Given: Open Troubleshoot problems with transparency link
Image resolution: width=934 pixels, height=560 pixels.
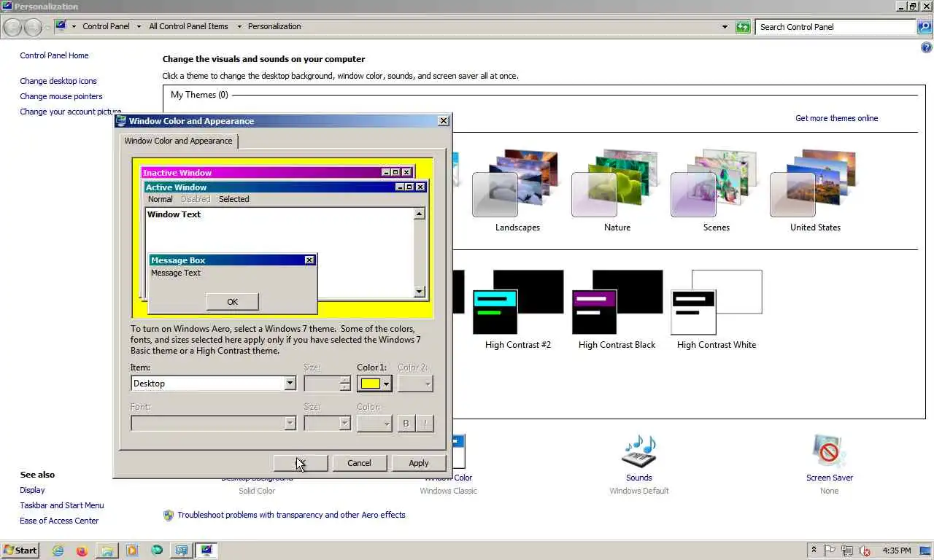Looking at the screenshot, I should click(x=291, y=515).
